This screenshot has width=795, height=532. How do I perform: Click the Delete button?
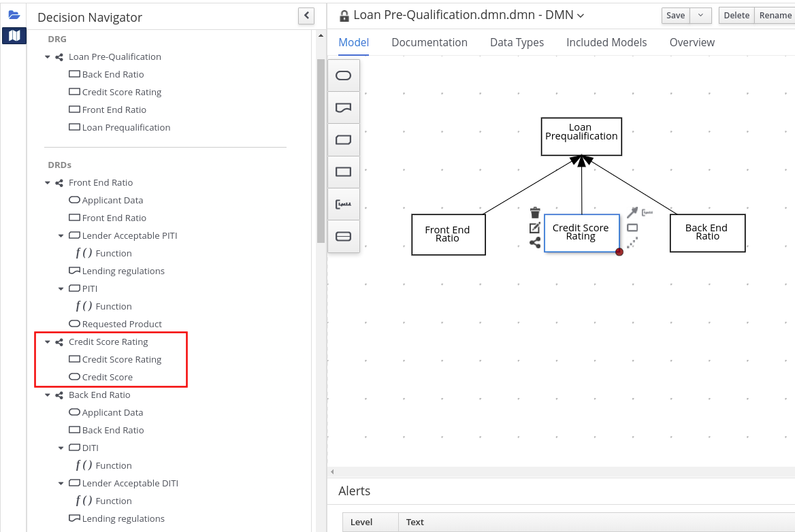736,16
